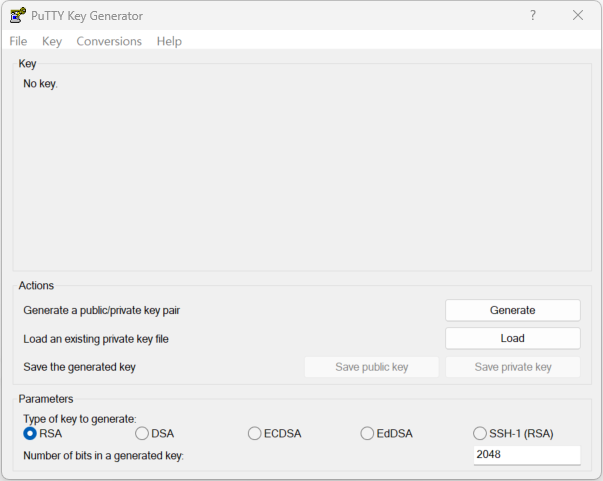
Task: Close the PuTTY Key Generator window
Action: 578,15
